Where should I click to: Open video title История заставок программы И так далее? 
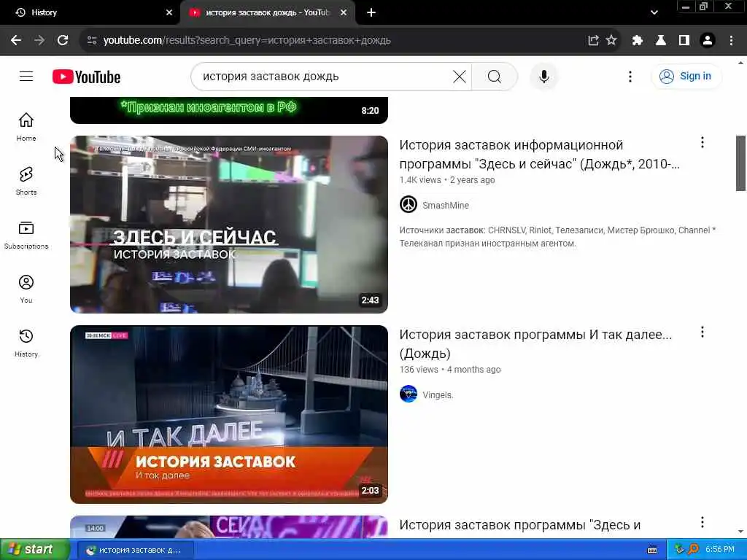click(x=535, y=344)
